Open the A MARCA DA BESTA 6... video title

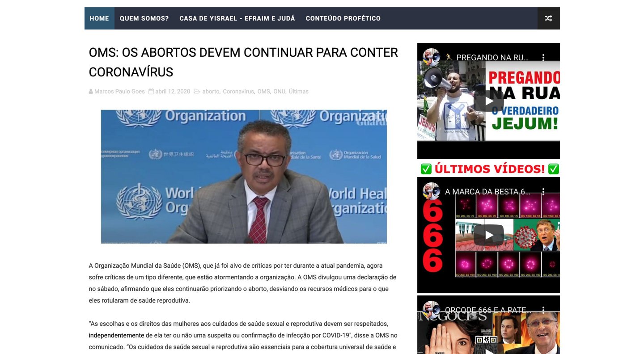[488, 191]
